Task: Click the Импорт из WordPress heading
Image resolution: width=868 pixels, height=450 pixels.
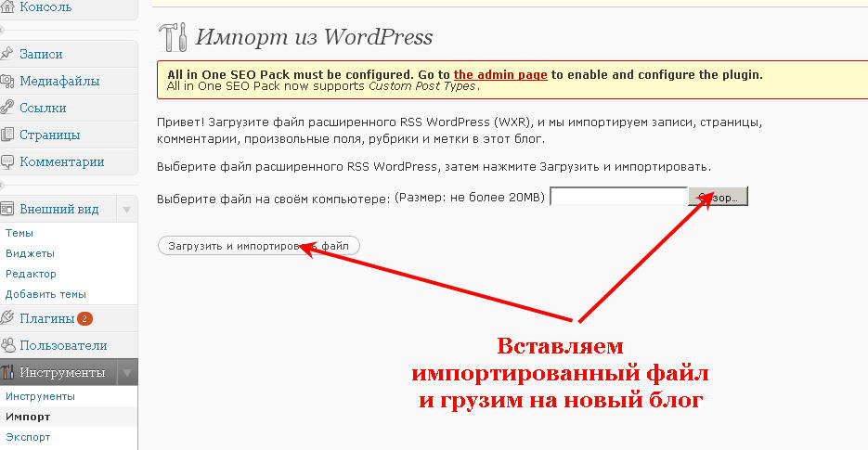Action: pos(314,37)
